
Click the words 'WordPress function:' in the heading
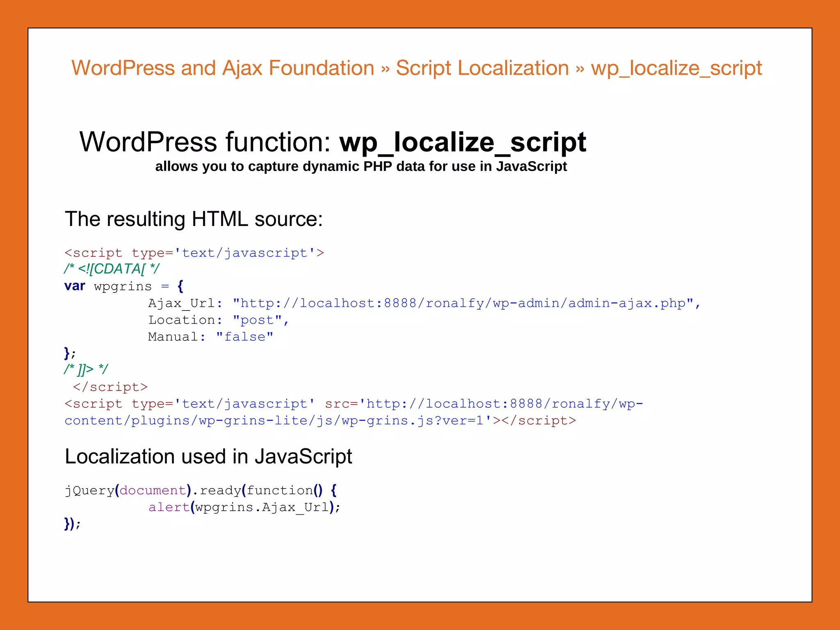tap(205, 142)
